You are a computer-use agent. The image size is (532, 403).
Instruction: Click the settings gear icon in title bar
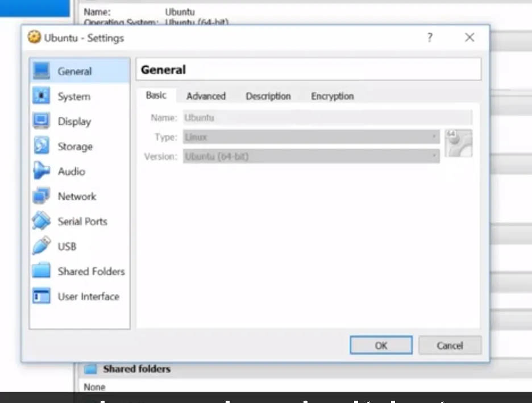pyautogui.click(x=34, y=37)
